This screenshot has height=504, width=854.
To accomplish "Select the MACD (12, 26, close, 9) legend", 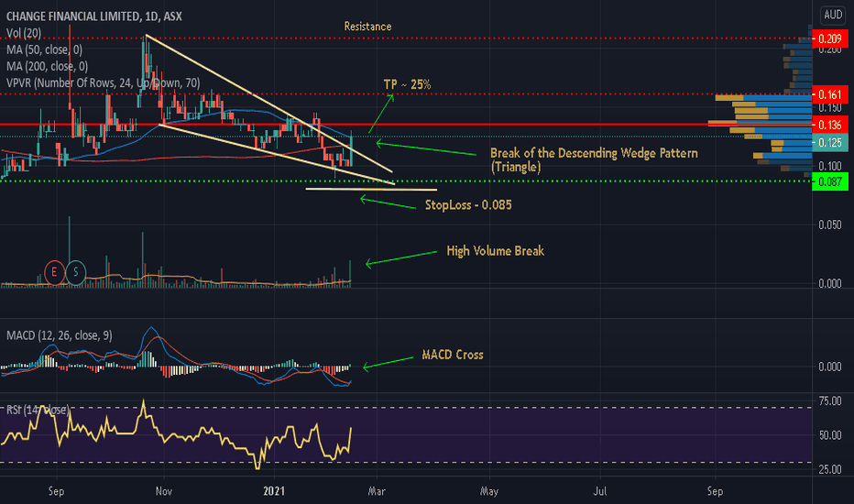I will pyautogui.click(x=60, y=335).
